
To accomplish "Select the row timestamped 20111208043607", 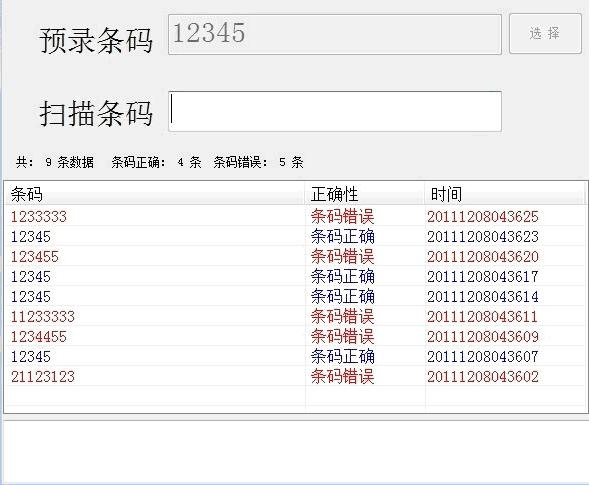I will click(295, 356).
